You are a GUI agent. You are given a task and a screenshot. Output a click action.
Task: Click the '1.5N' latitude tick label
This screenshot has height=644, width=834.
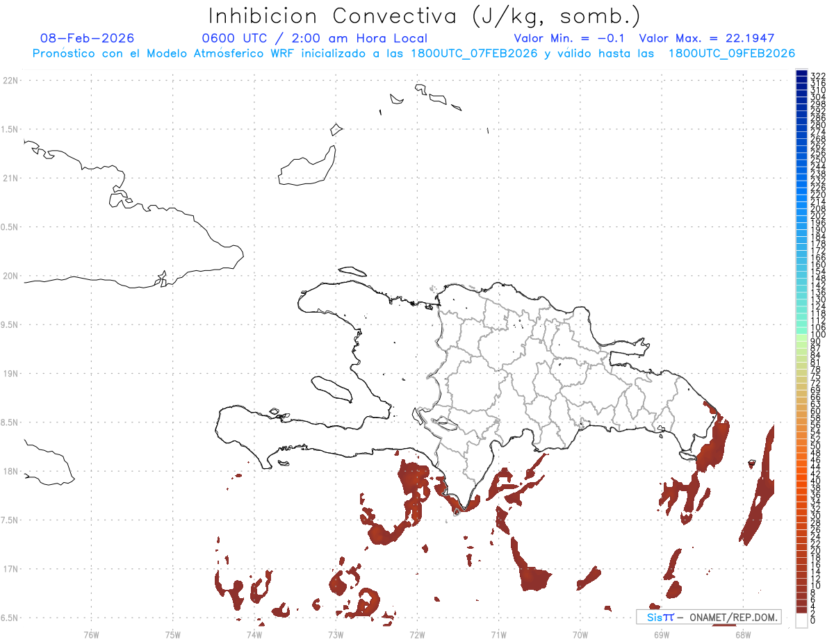point(9,130)
